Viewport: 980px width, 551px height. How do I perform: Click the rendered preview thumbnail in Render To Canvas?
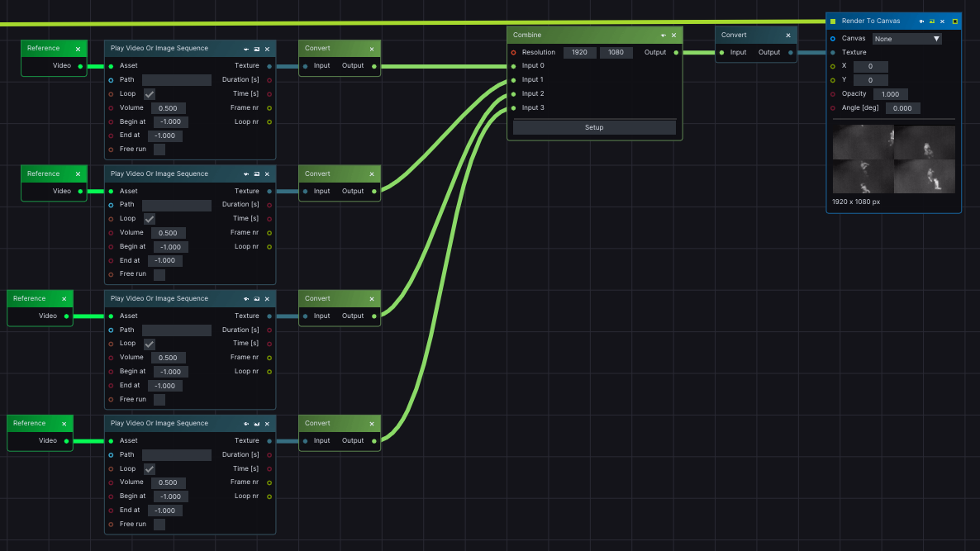point(893,159)
